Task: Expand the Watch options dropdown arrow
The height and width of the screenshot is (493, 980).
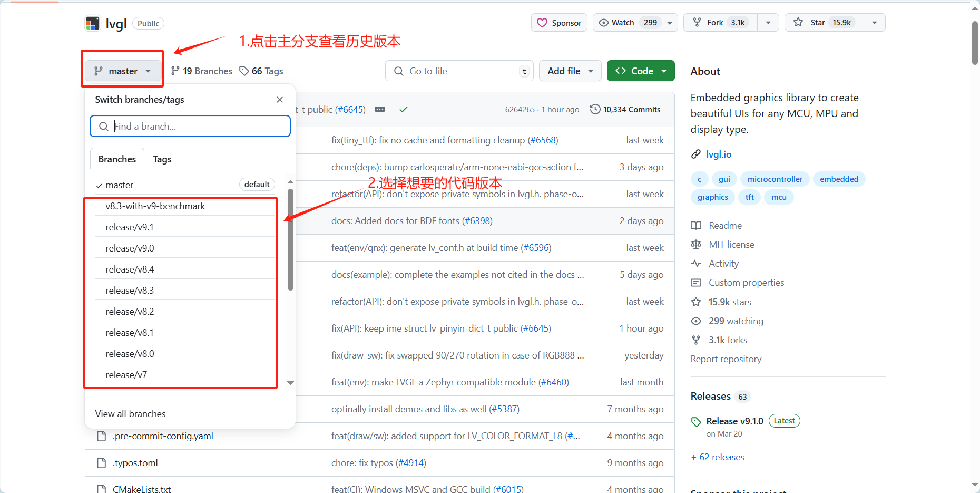Action: 670,23
